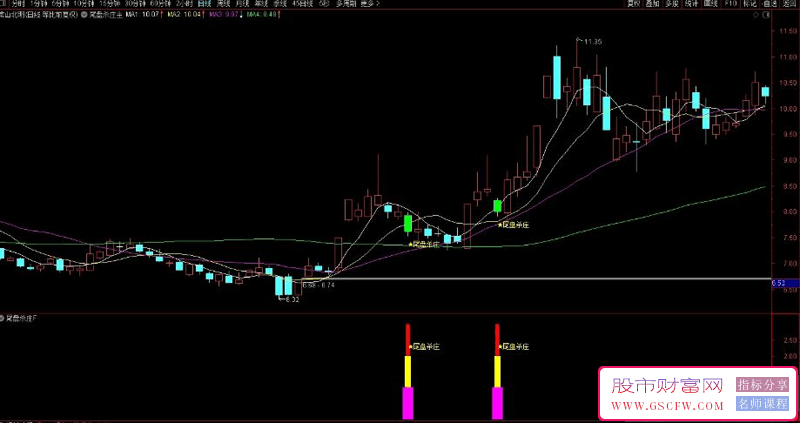Open 多周期 multi-period selector
Viewport: 800px width, 423px height.
346,4
